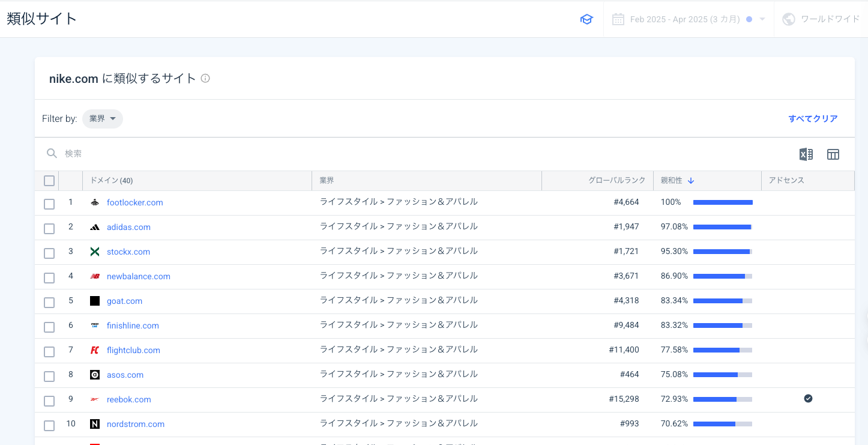The width and height of the screenshot is (868, 445).
Task: Open the goat.com link
Action: (x=124, y=301)
